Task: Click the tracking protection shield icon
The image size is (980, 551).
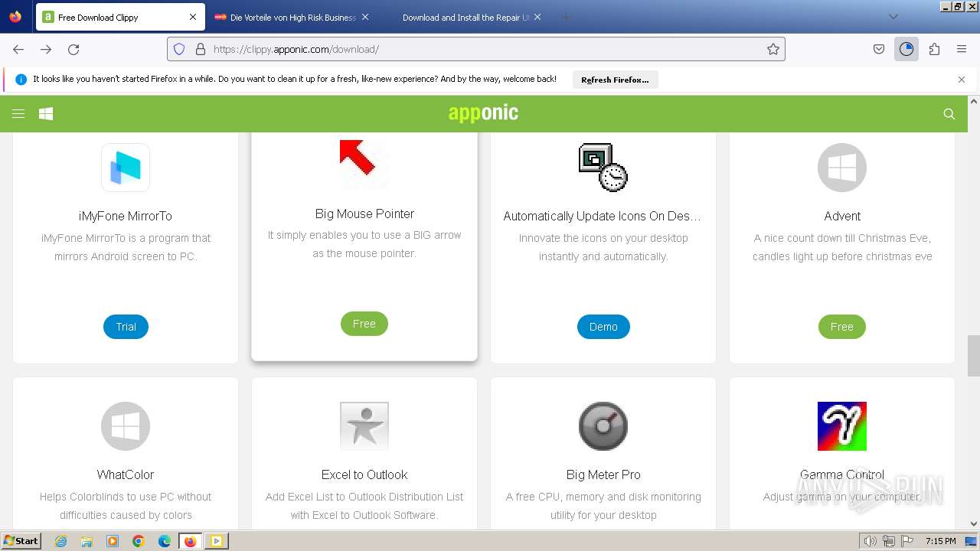Action: point(179,49)
